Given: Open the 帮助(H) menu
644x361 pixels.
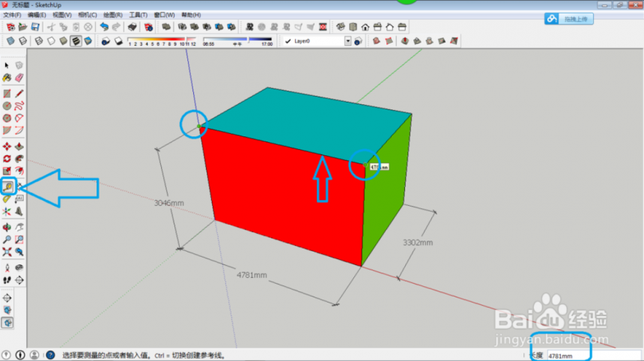Looking at the screenshot, I should [x=191, y=15].
